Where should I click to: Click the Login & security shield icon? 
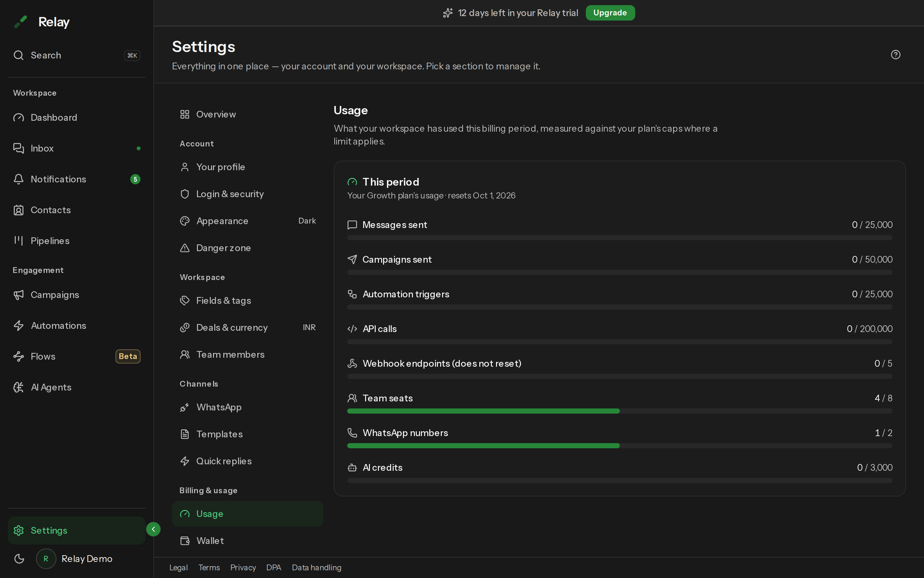(185, 194)
